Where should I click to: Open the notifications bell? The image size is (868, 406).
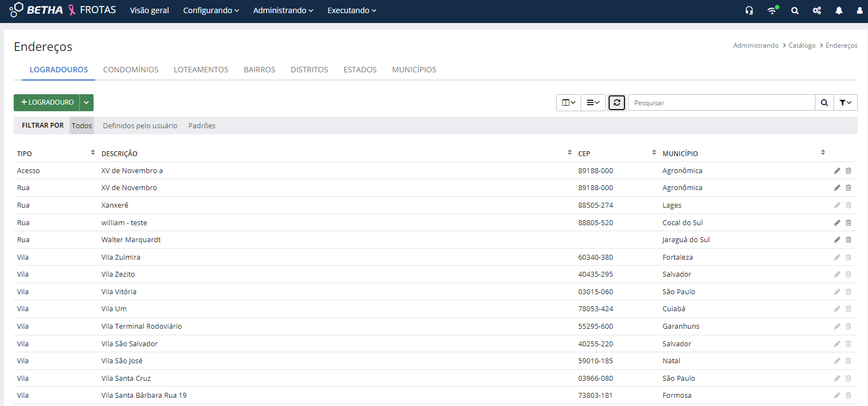click(x=839, y=10)
